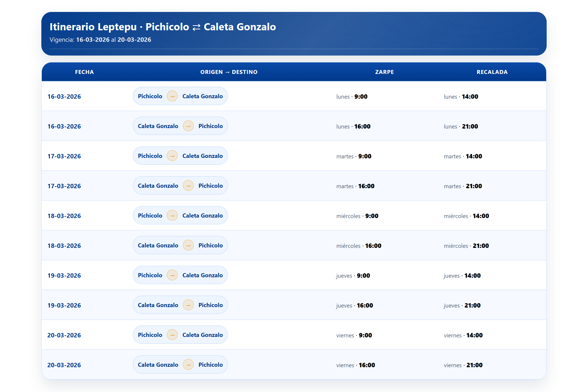Click arrow icon in miércoles 16:00 row

[x=188, y=245]
